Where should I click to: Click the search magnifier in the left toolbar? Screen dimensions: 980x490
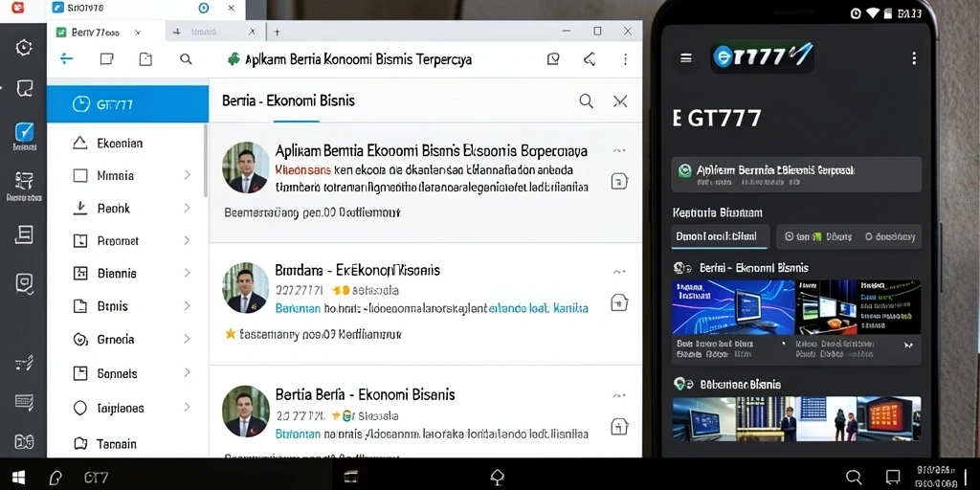pos(186,58)
